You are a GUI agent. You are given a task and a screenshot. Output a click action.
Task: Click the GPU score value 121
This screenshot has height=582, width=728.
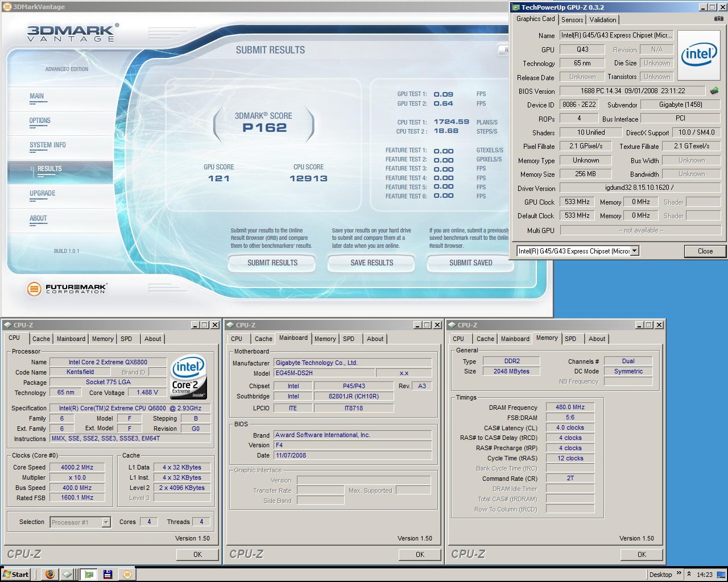(x=219, y=178)
